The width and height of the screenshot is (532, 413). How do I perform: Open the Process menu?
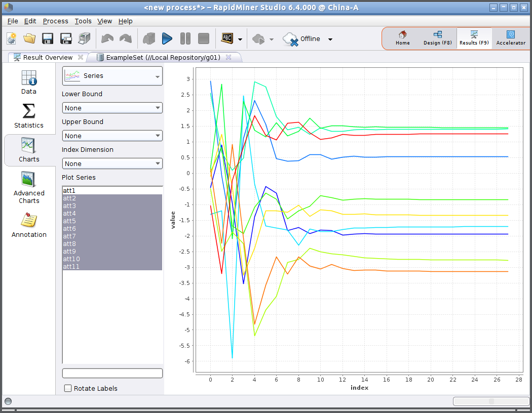[55, 21]
